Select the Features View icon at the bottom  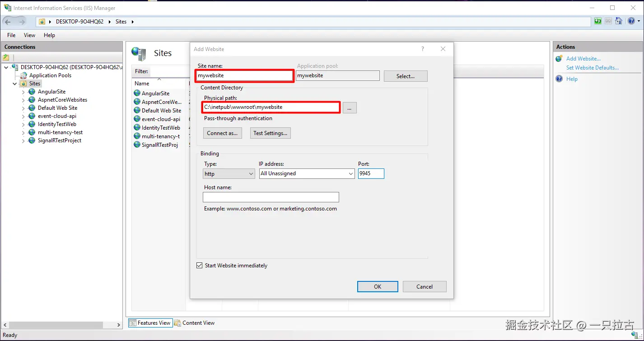(x=133, y=322)
